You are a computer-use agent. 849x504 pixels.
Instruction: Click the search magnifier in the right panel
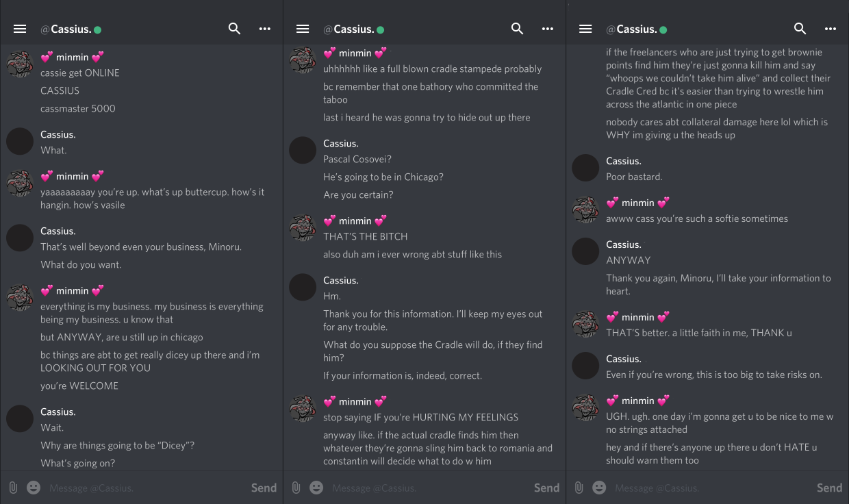[x=800, y=29]
